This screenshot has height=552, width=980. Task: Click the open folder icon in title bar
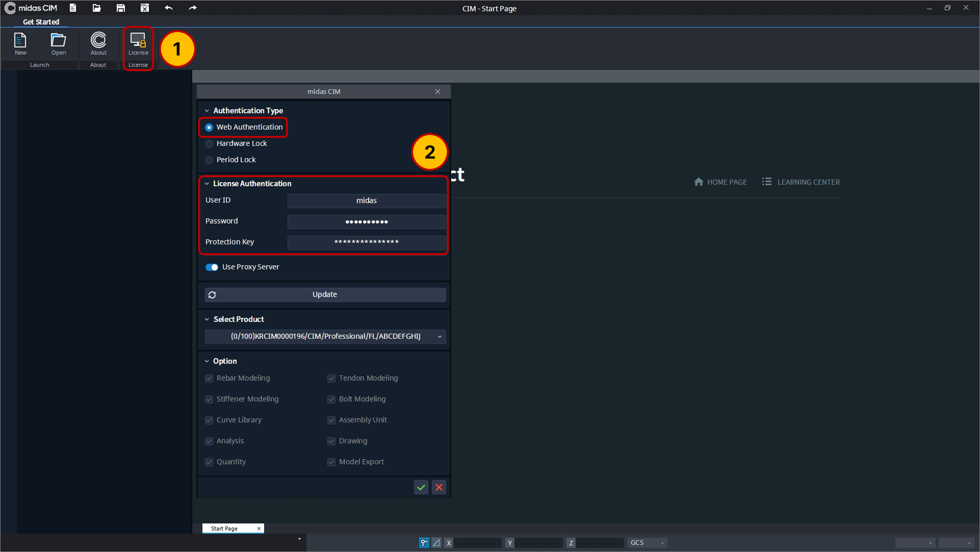(97, 8)
